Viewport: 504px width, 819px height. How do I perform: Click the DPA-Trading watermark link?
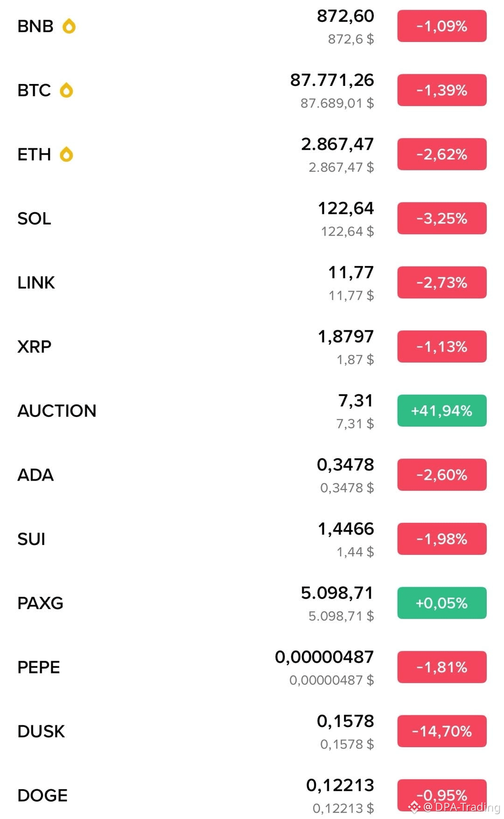pyautogui.click(x=455, y=807)
